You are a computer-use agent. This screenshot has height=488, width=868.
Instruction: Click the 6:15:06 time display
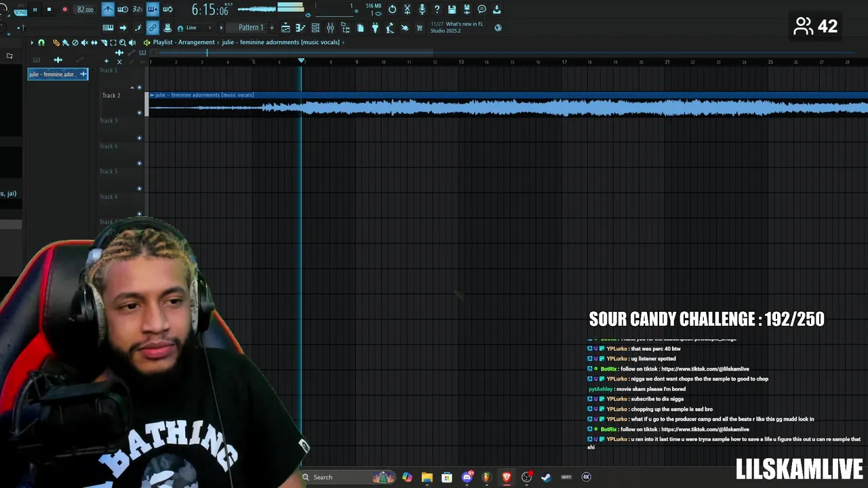tap(210, 9)
